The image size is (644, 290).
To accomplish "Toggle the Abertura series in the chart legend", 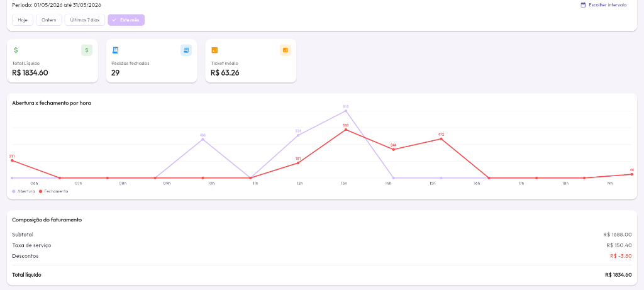I will 23,191.
